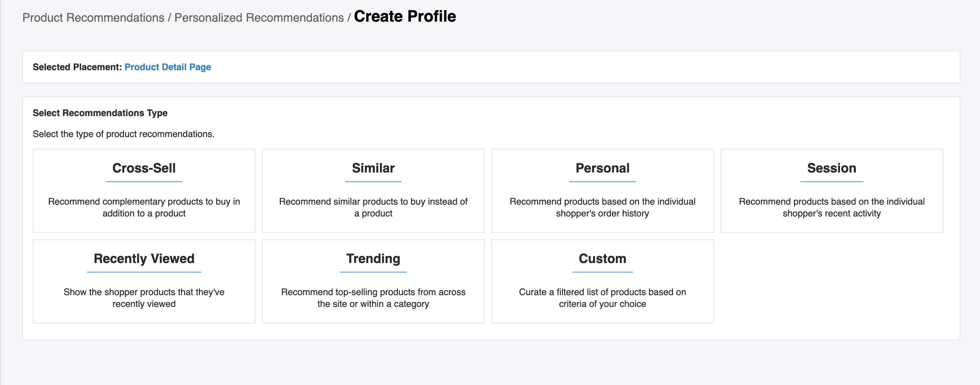Choose the Recently Viewed card

point(144,281)
